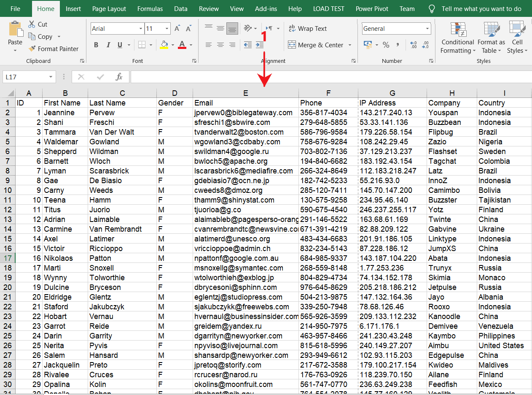Toggle Italic formatting
532x395 pixels.
[x=108, y=45]
